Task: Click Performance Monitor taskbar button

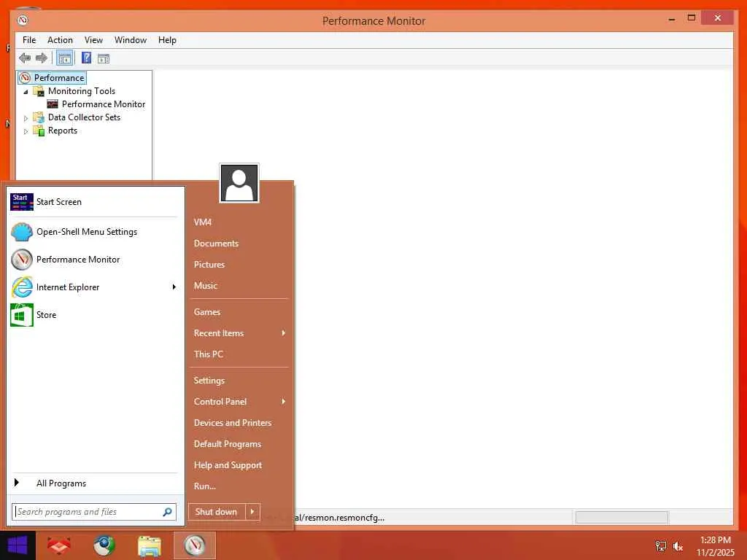Action: (x=195, y=545)
